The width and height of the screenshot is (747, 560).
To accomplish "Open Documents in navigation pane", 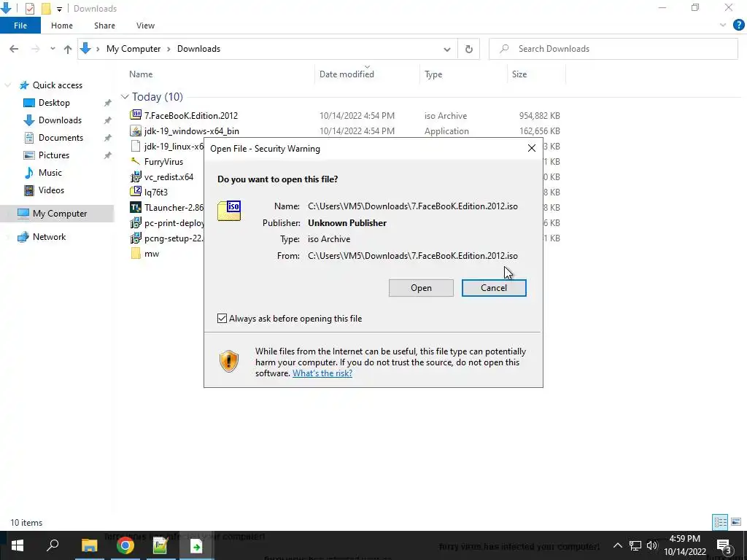I will [61, 138].
